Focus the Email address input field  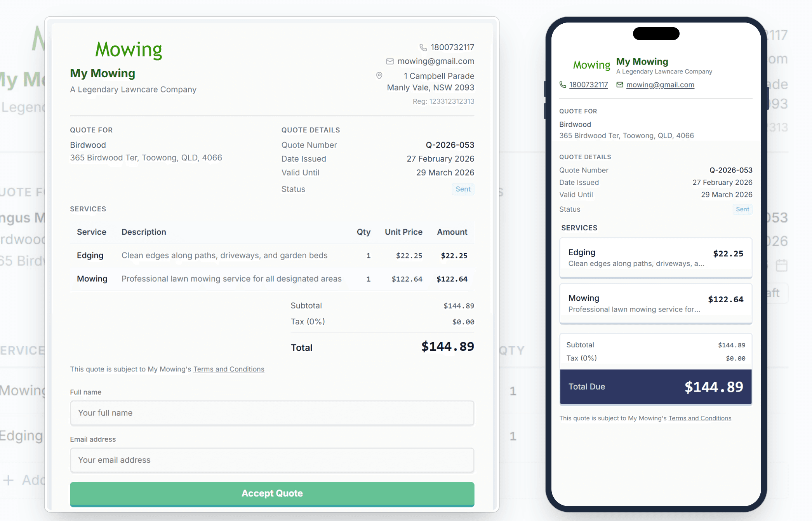click(x=272, y=460)
